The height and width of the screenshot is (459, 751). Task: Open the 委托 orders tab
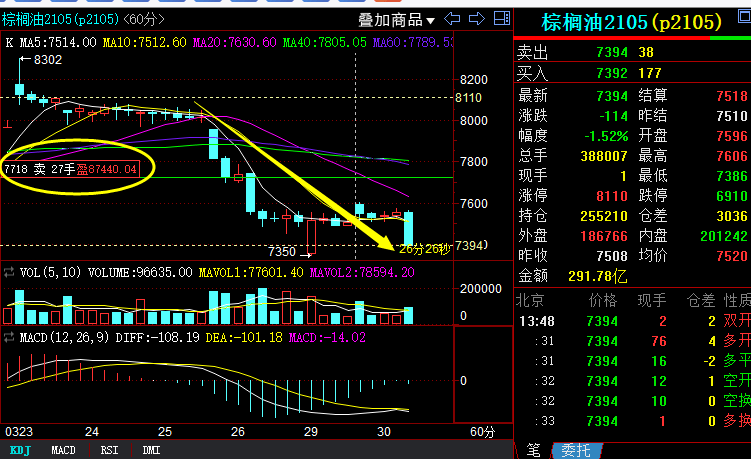tap(574, 449)
